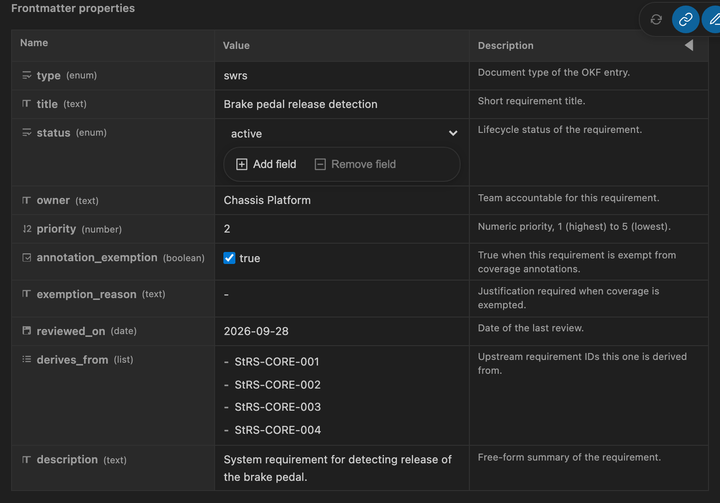Viewport: 720px width, 503px height.
Task: Click the text icon beside exemption_reason
Action: click(x=27, y=294)
